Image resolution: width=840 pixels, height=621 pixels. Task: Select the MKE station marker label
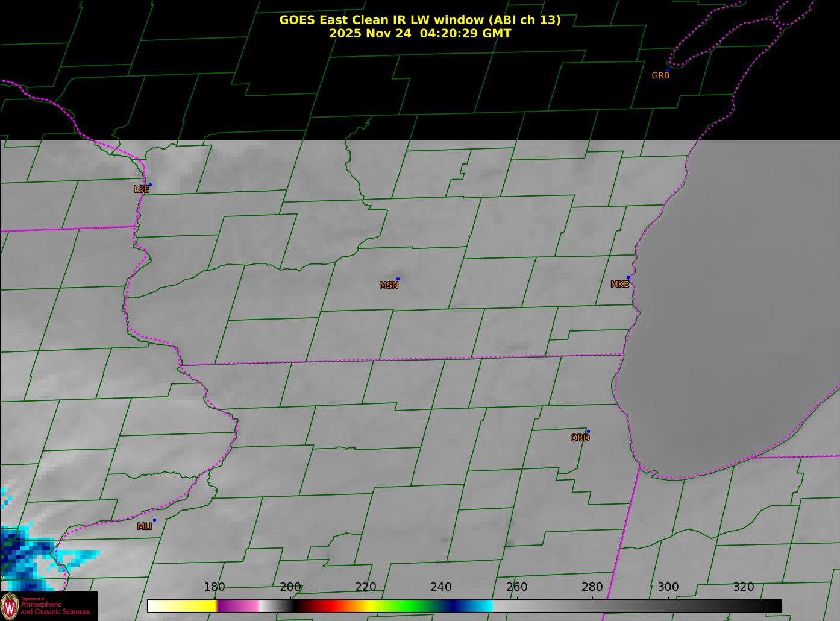619,284
